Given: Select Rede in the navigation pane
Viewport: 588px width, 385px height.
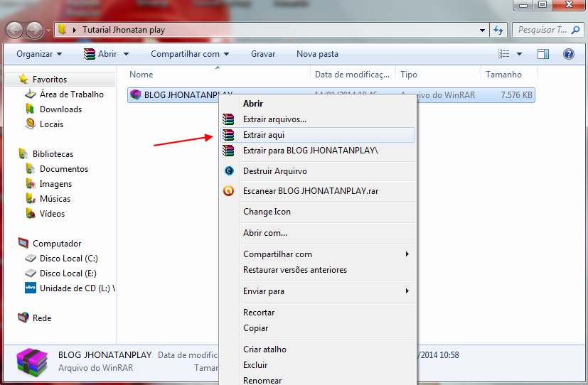Looking at the screenshot, I should click(42, 318).
